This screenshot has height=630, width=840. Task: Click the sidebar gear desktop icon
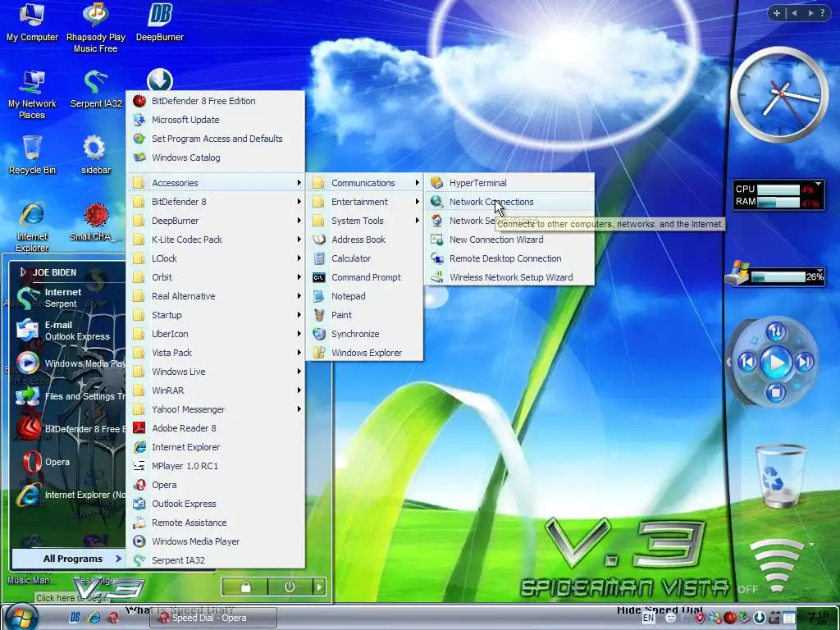tap(95, 154)
